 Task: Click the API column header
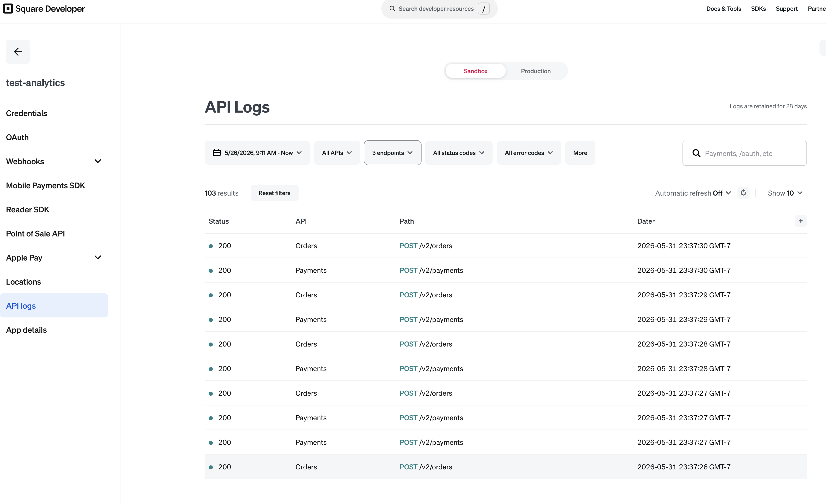point(301,221)
